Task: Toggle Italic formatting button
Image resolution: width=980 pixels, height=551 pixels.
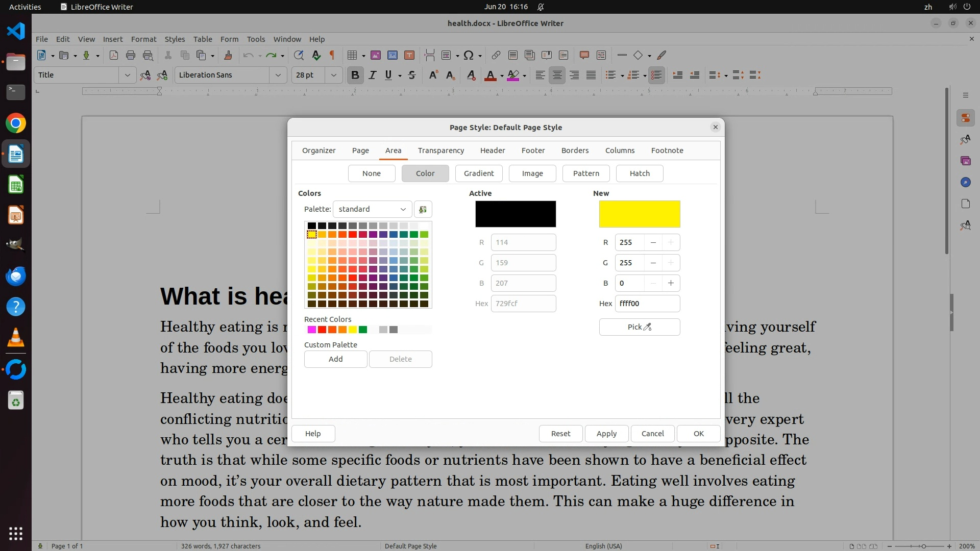Action: point(373,76)
